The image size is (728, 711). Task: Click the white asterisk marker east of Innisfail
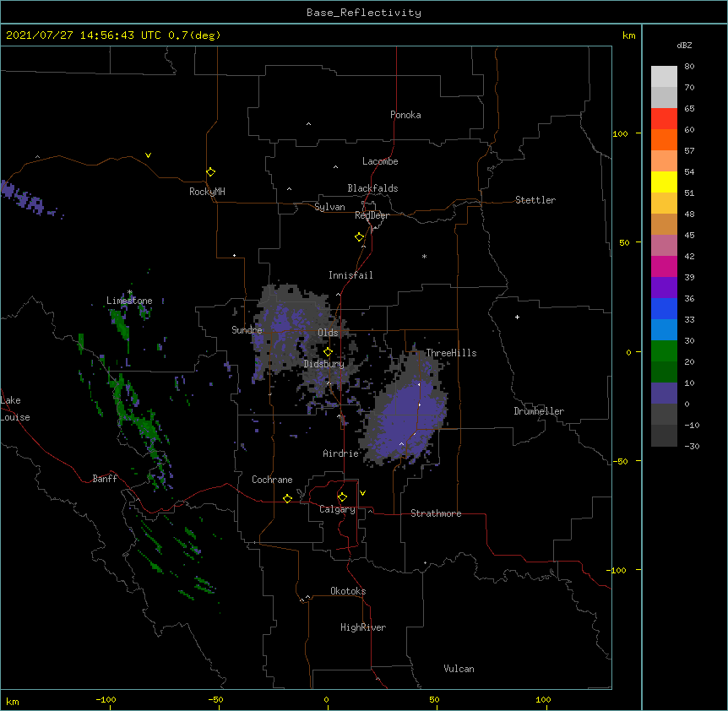coord(424,256)
